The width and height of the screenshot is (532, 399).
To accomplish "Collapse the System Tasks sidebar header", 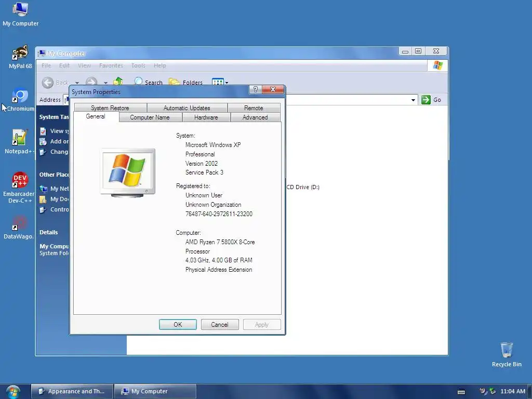I will tap(54, 117).
